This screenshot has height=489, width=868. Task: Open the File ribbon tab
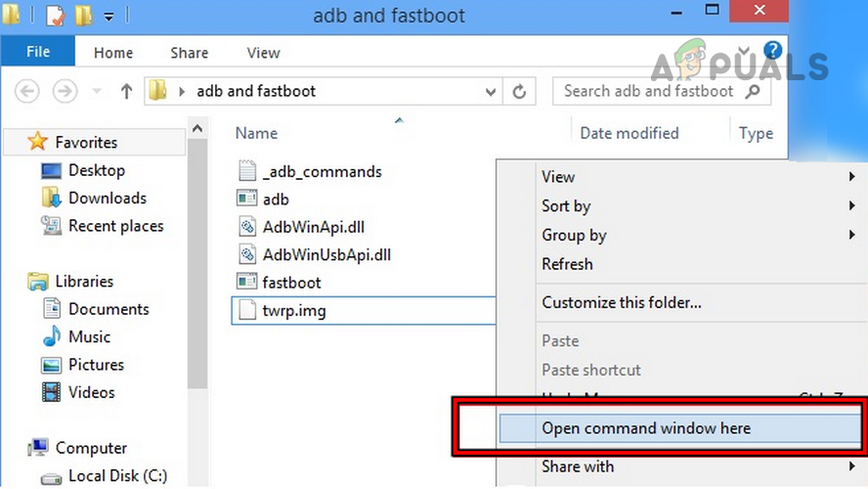pyautogui.click(x=39, y=53)
